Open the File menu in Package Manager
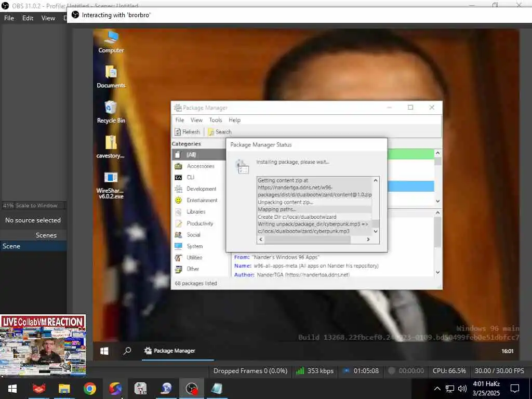The height and width of the screenshot is (399, 532). click(x=179, y=120)
